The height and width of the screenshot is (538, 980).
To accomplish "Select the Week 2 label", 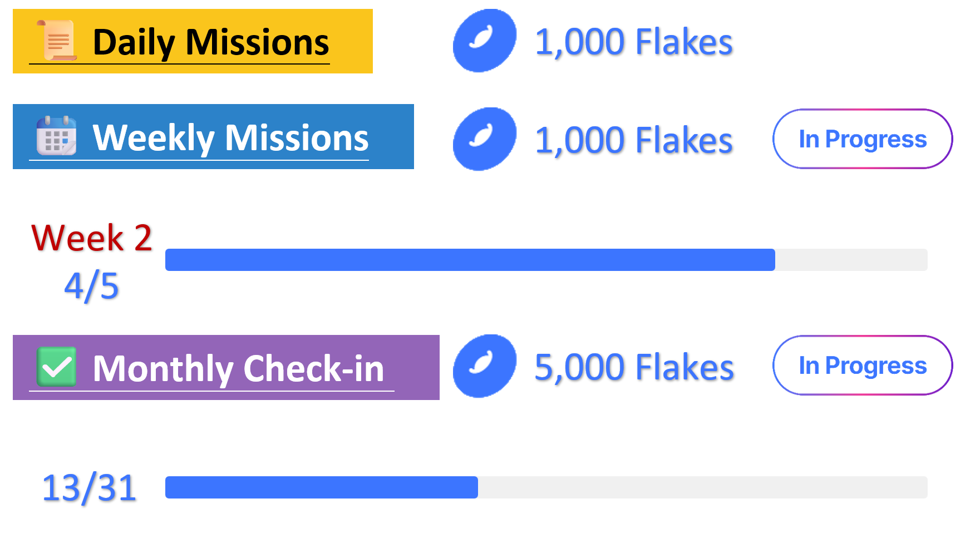I will [92, 238].
